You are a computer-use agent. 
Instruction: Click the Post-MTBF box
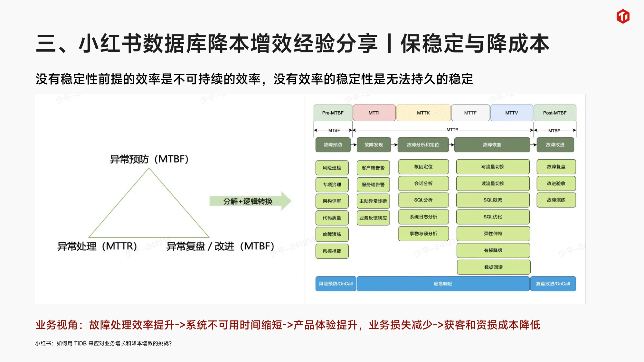pos(554,113)
